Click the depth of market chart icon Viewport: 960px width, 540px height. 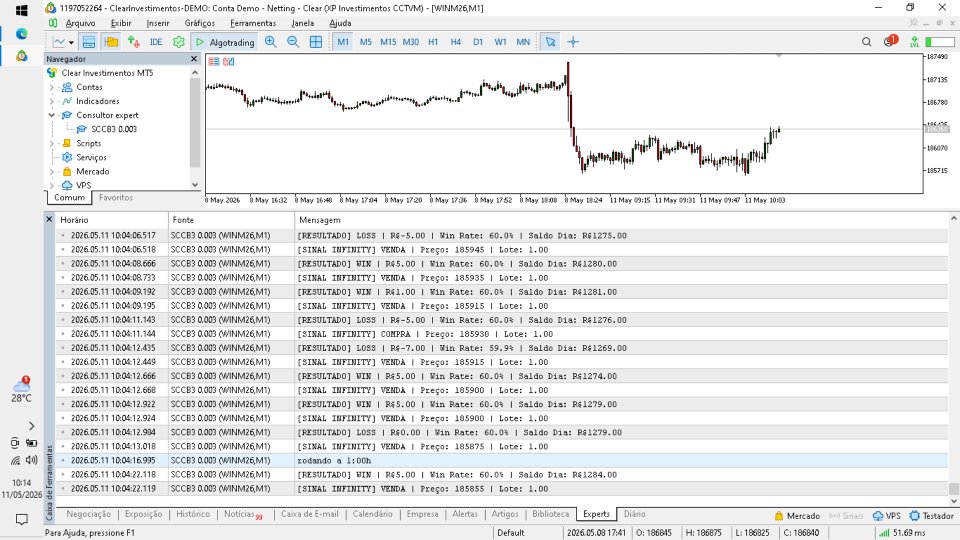click(228, 61)
